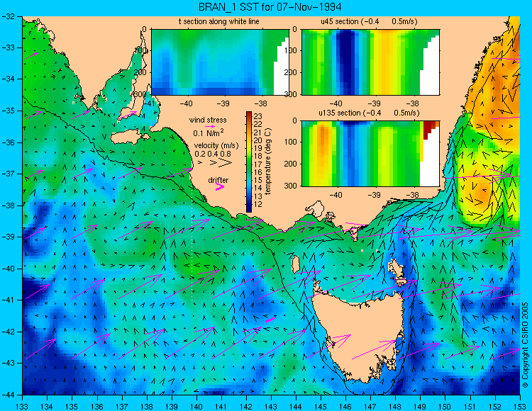Click the "u45 section (-0.4 0.5m/s)" heading
The image size is (532, 411).
[x=369, y=21]
